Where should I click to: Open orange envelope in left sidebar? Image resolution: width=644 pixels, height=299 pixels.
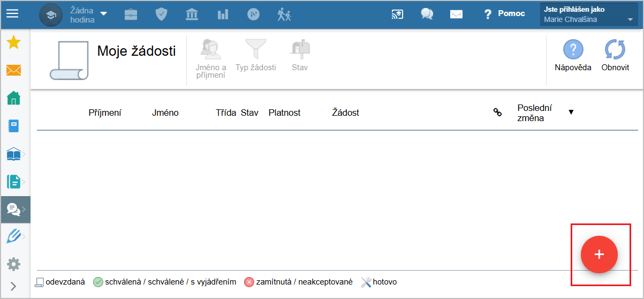click(x=13, y=70)
